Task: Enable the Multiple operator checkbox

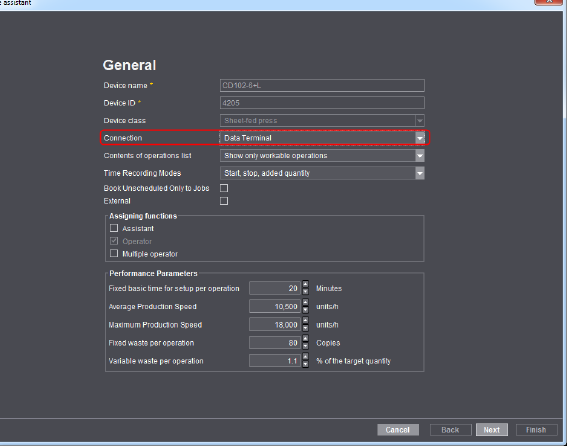Action: [x=114, y=253]
